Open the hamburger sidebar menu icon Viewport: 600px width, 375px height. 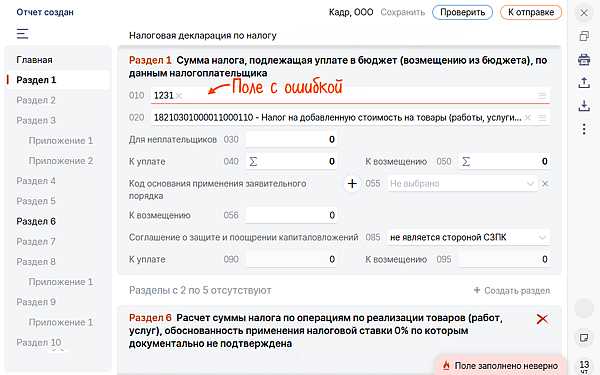(x=22, y=34)
